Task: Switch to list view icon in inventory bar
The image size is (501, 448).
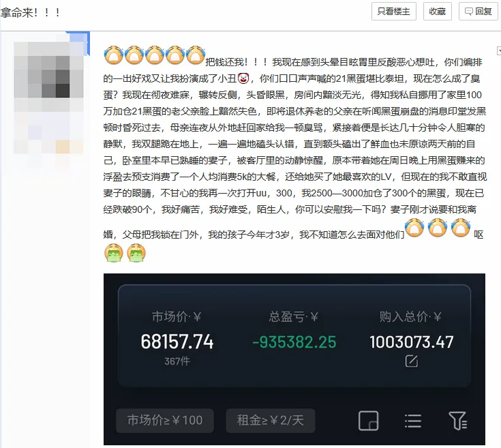Action: point(413,421)
